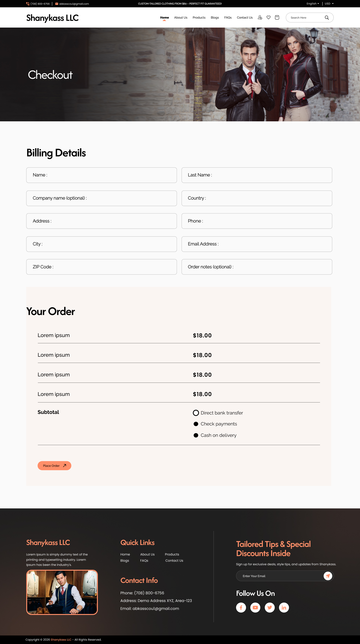This screenshot has width=360, height=644.
Task: Click the search magnifier icon
Action: (x=327, y=18)
